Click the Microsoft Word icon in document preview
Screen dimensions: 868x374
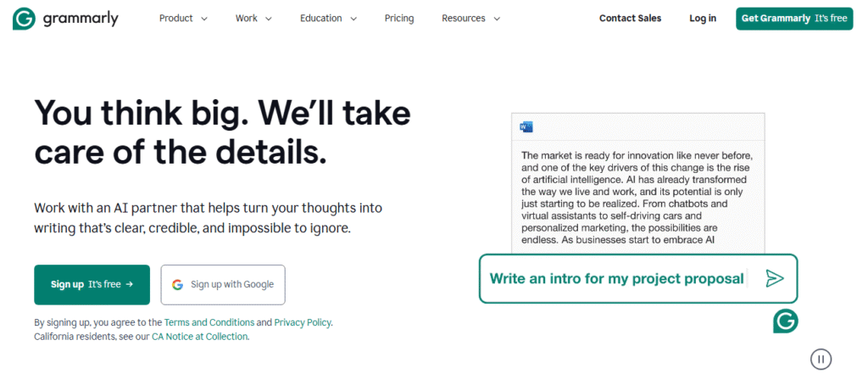[526, 127]
